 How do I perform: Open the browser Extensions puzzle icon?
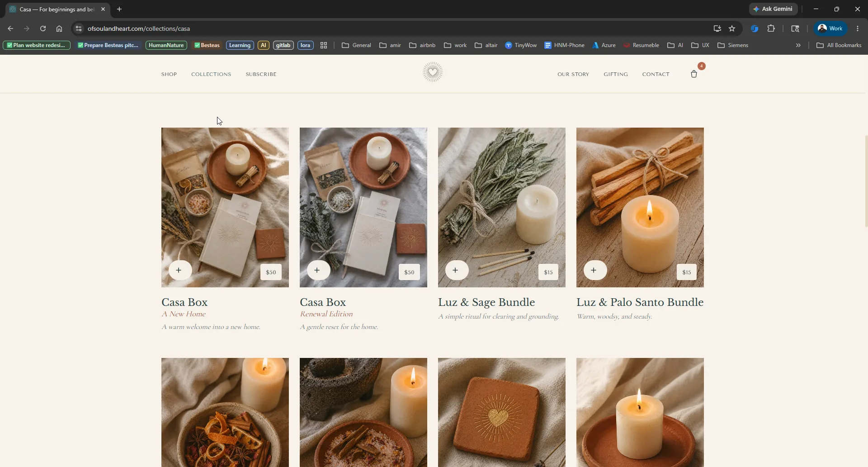pyautogui.click(x=771, y=29)
